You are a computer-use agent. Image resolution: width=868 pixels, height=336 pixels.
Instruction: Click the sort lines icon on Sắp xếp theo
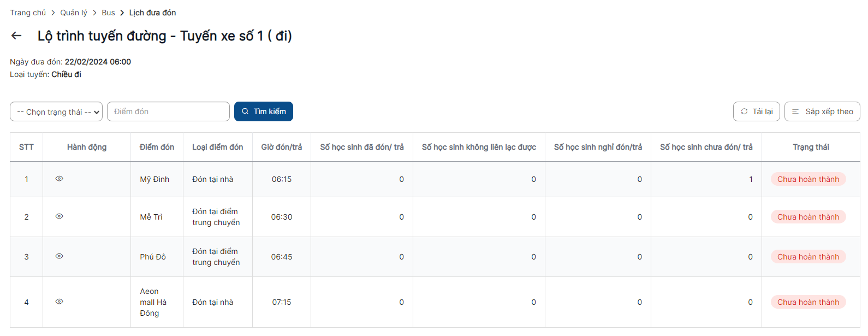point(795,111)
